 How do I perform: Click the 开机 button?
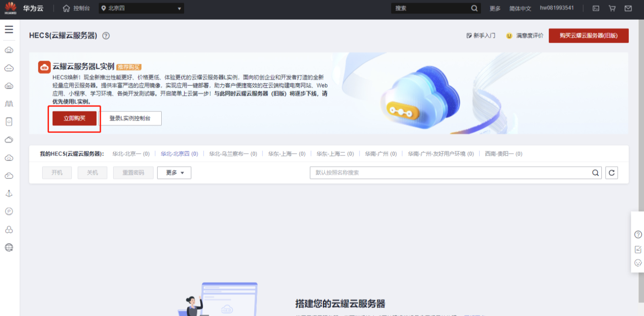click(57, 173)
